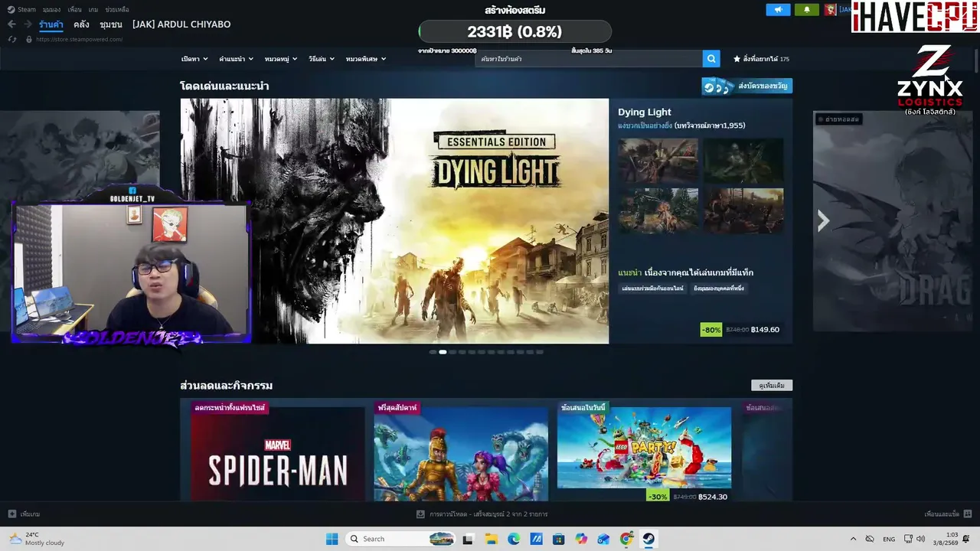Click the Steam icon on the taskbar
The image size is (980, 551).
[x=648, y=539]
